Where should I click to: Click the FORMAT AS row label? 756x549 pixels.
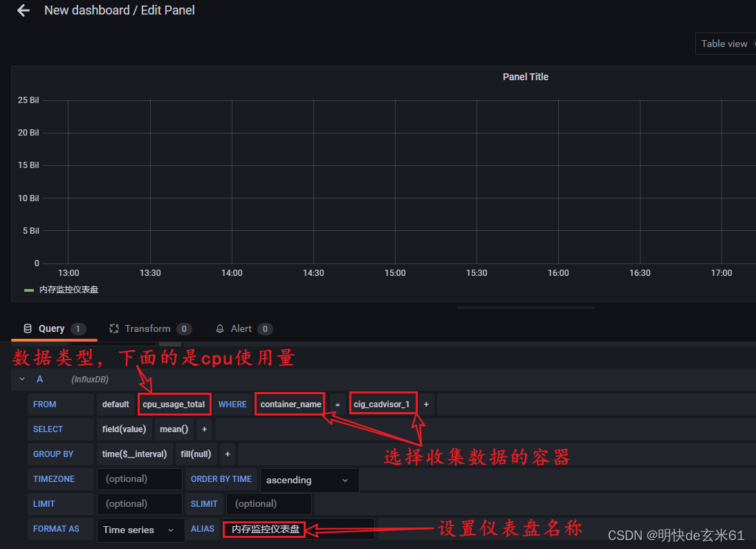point(56,529)
